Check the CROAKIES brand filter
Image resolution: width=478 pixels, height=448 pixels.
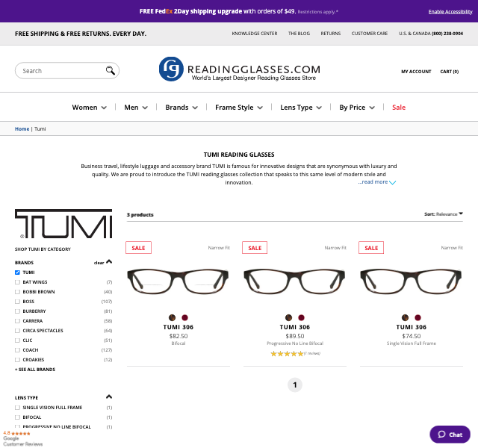coord(17,360)
